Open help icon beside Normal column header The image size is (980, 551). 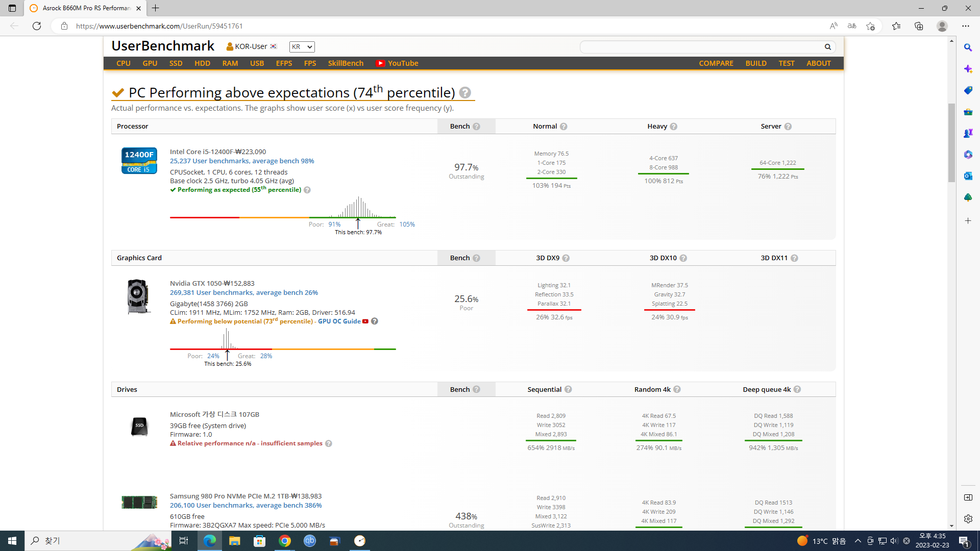pyautogui.click(x=563, y=127)
